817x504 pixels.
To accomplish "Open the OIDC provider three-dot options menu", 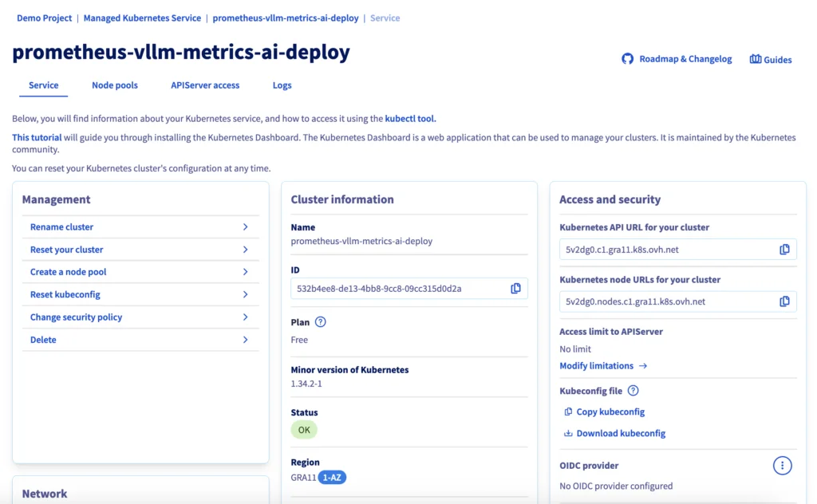I will coord(782,465).
